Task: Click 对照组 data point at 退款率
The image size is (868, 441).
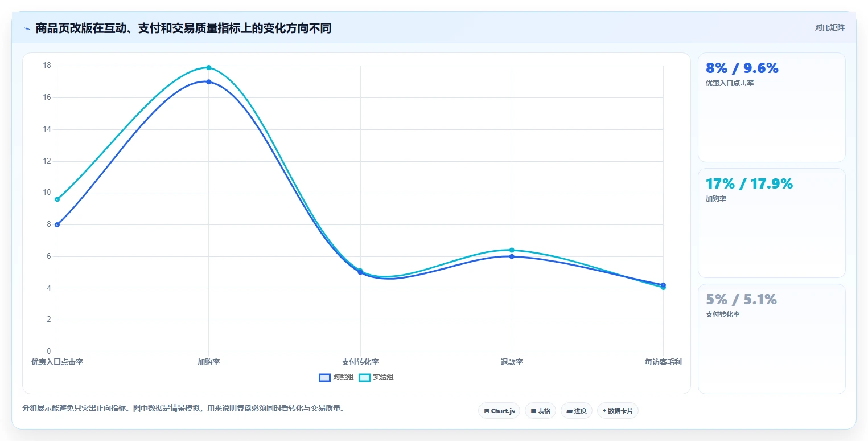Action: [x=512, y=256]
